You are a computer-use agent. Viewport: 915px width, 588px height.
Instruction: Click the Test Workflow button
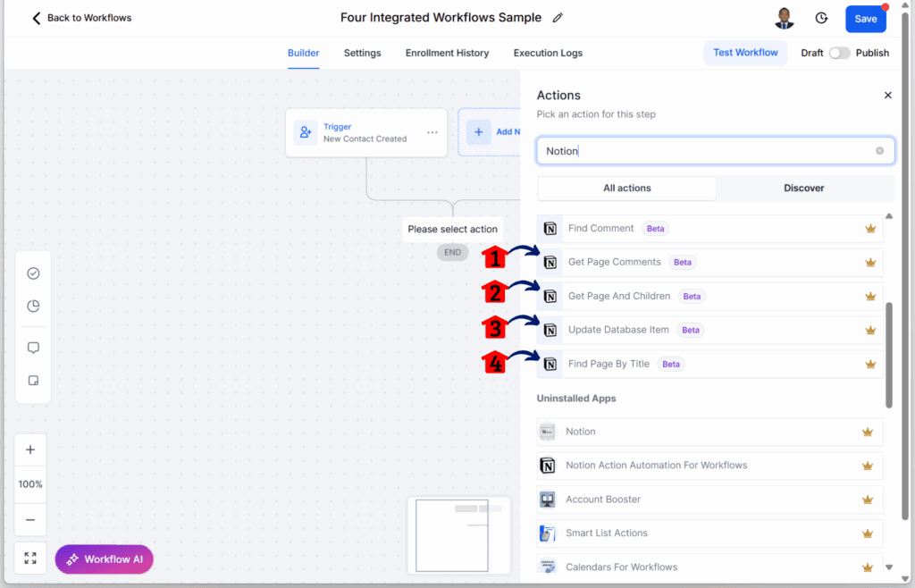tap(745, 53)
